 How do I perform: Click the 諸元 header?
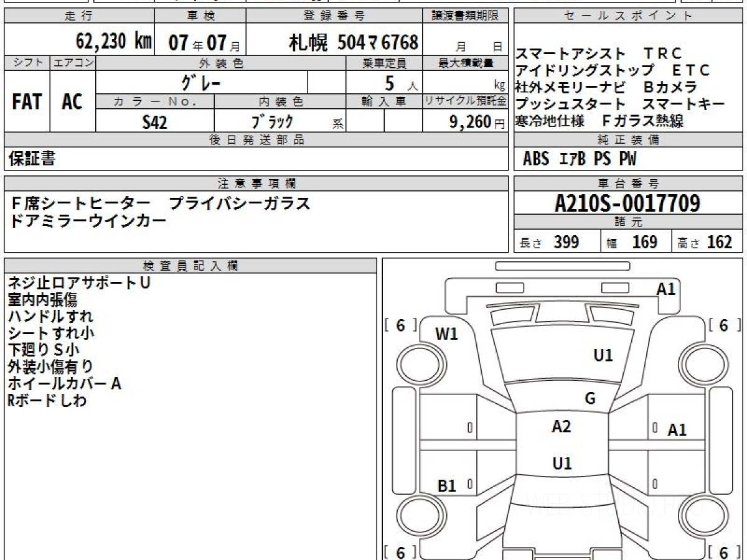pos(629,222)
